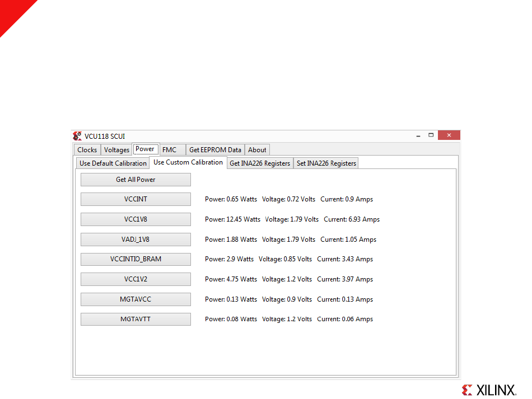
Task: Click the 'Power: 2.9 Watts' reading
Action: (x=229, y=259)
